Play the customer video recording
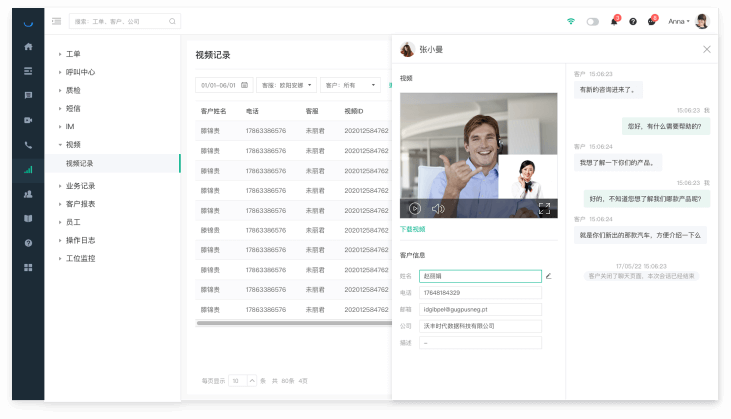This screenshot has height=419, width=731. point(414,208)
